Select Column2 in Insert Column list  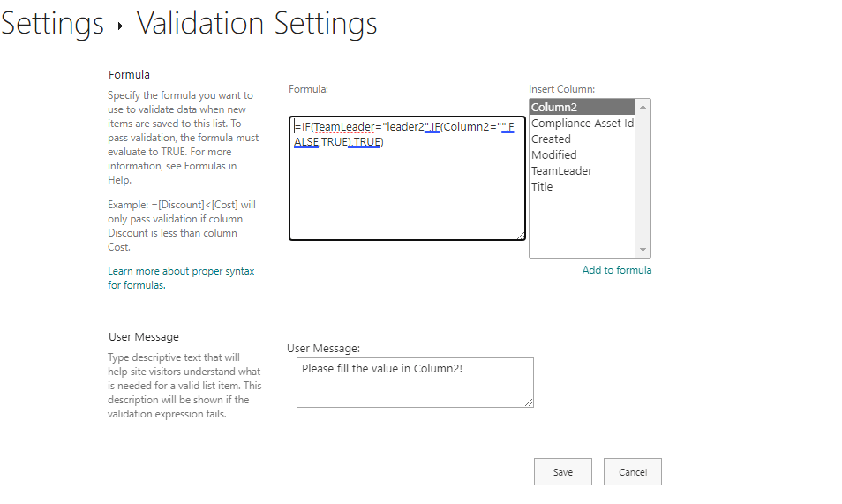583,107
